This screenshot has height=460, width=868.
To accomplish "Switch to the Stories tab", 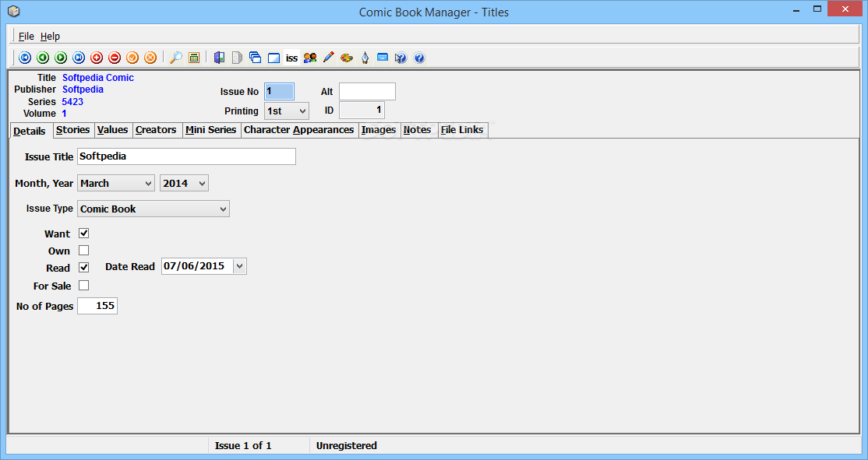I will [x=72, y=130].
